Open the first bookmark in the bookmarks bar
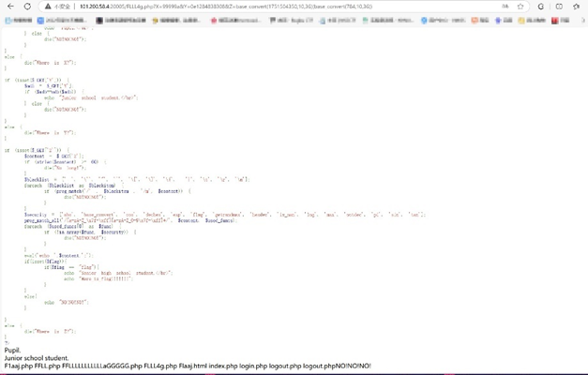Screen dimensions: 588x375 pyautogui.click(x=19, y=20)
